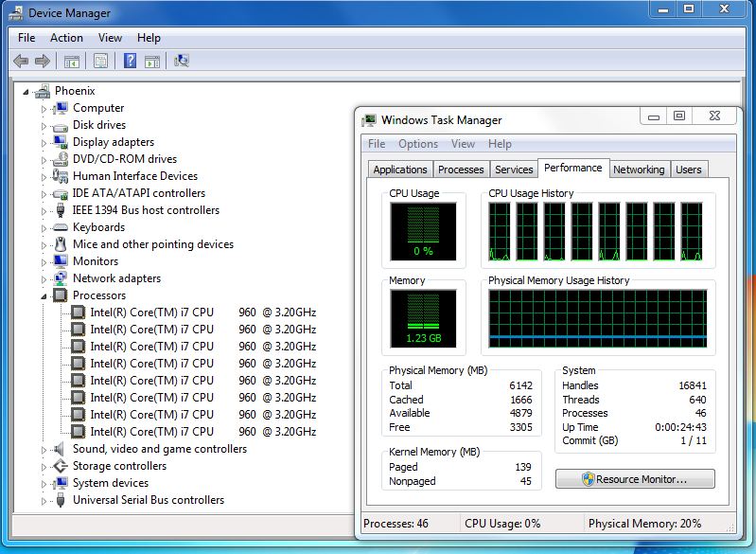Open the File menu in Task Manager
The image size is (756, 554).
click(377, 144)
